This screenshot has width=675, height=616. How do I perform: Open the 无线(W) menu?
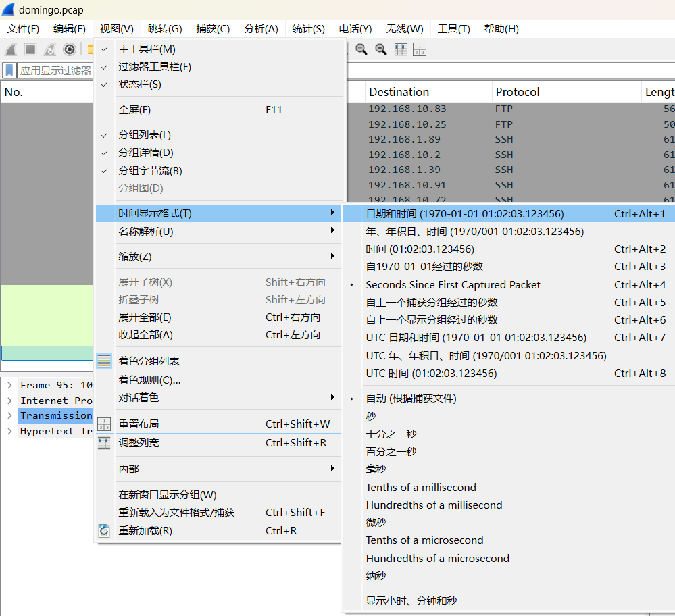click(x=405, y=29)
